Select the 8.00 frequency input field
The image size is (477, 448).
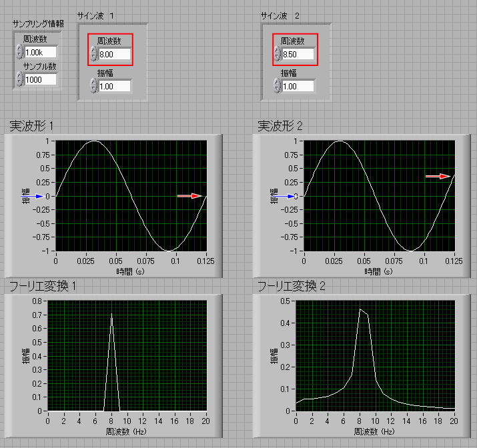click(x=115, y=53)
